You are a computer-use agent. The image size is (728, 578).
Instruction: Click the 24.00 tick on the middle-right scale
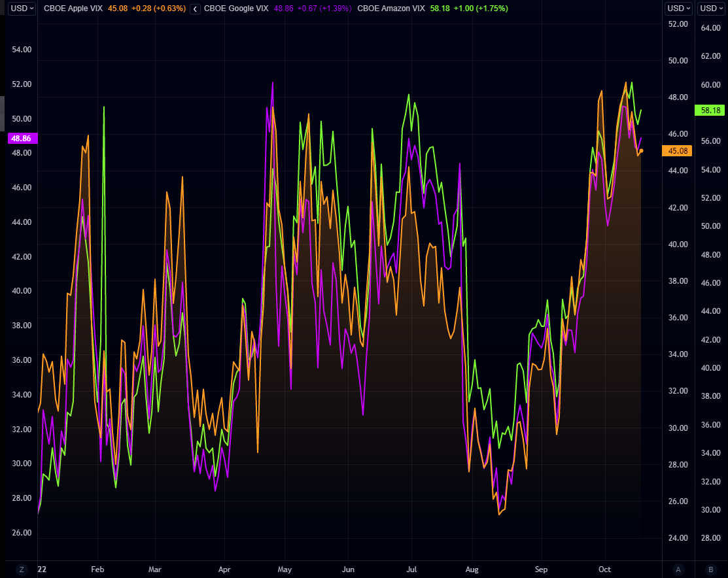tap(678, 538)
